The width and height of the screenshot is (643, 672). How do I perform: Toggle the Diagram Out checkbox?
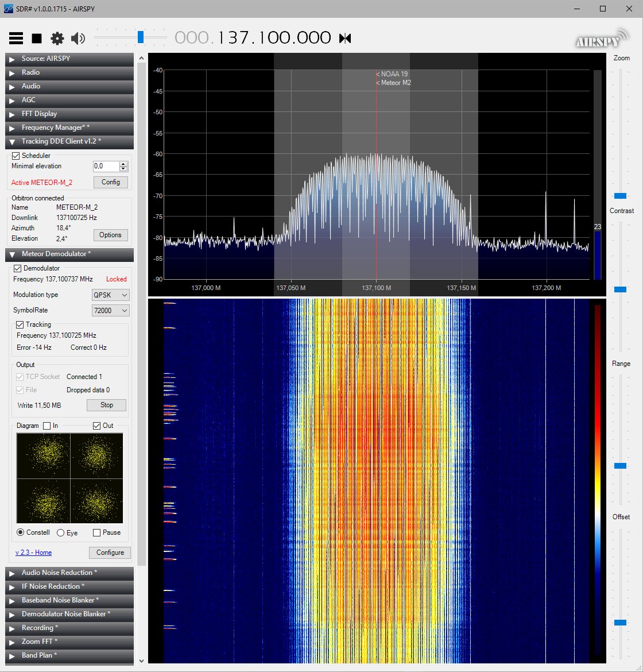coord(97,426)
